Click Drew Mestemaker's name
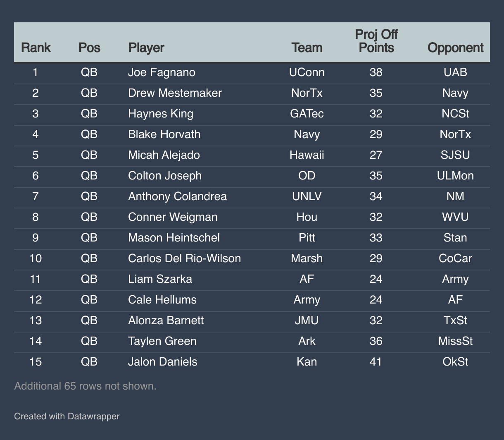This screenshot has height=440, width=504. (175, 93)
